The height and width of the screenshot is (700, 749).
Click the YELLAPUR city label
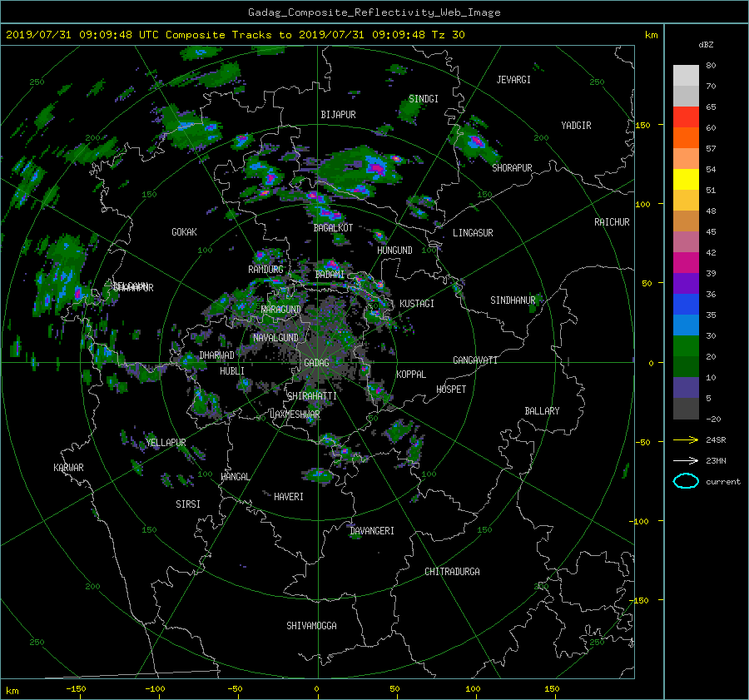tap(166, 443)
